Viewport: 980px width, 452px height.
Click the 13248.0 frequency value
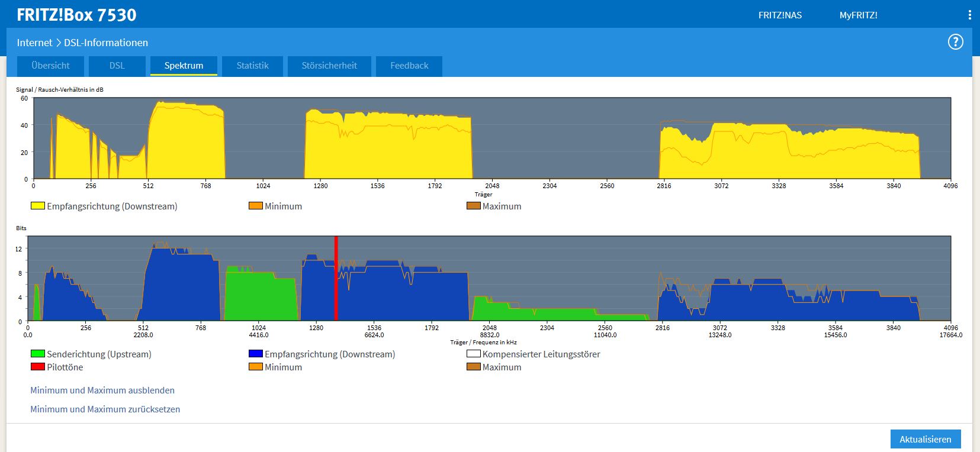[720, 335]
